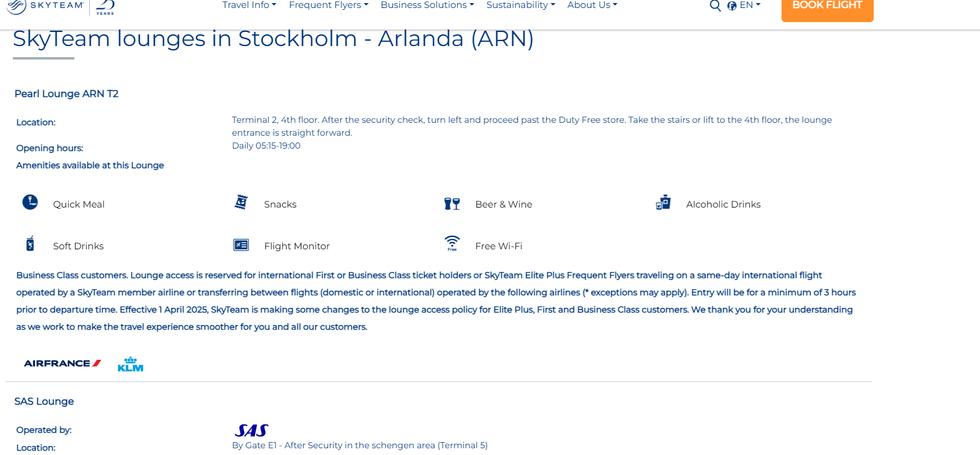Click the search magnifier icon
This screenshot has height=455, width=980.
coord(715,6)
